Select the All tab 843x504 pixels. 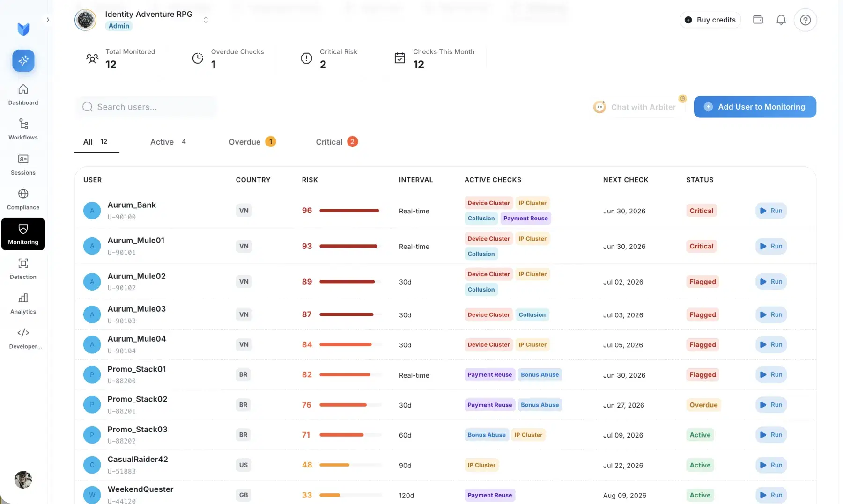(96, 142)
